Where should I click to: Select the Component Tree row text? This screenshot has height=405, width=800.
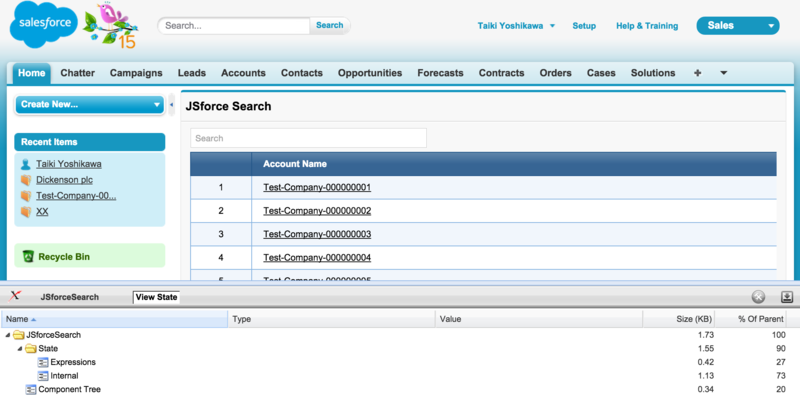(69, 390)
